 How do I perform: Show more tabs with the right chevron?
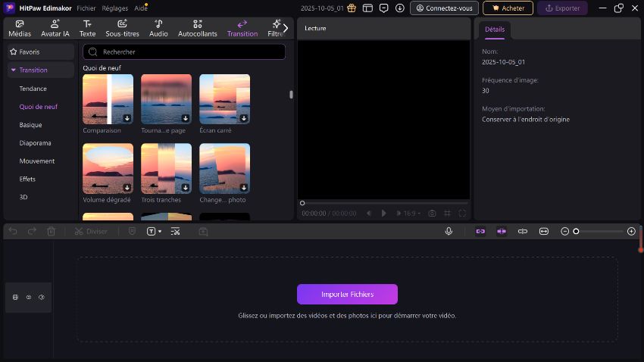(286, 28)
